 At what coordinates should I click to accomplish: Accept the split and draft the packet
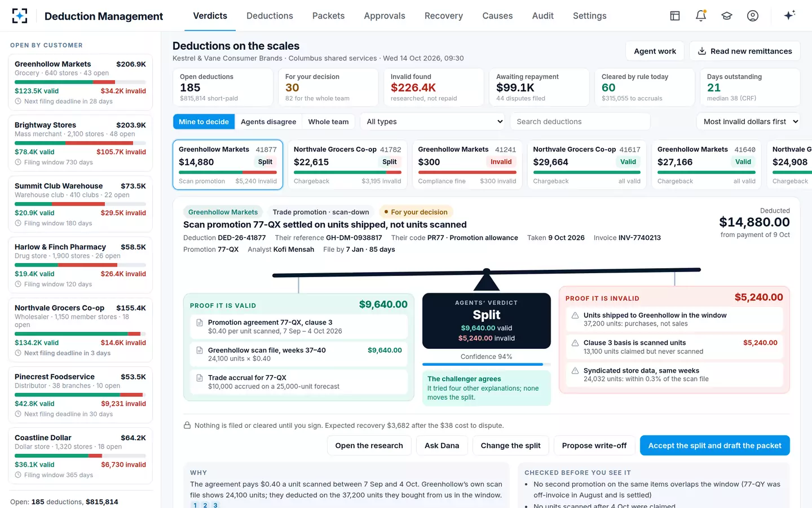(714, 445)
